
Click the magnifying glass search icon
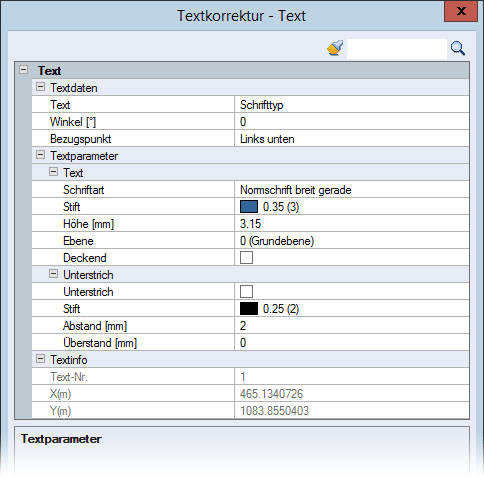(x=458, y=48)
